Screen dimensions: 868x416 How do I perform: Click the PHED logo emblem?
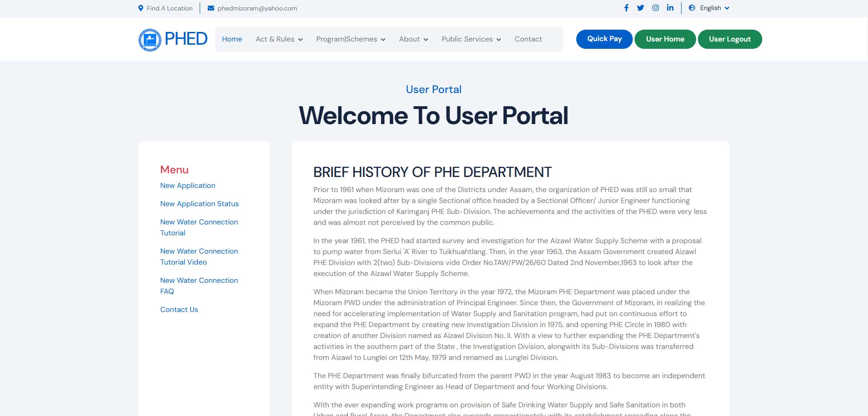click(150, 40)
